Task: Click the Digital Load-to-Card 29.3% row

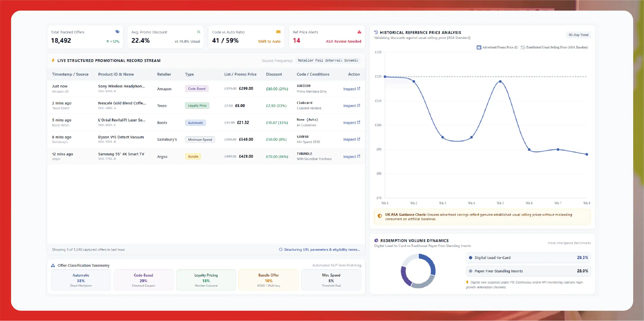Action: coord(528,258)
